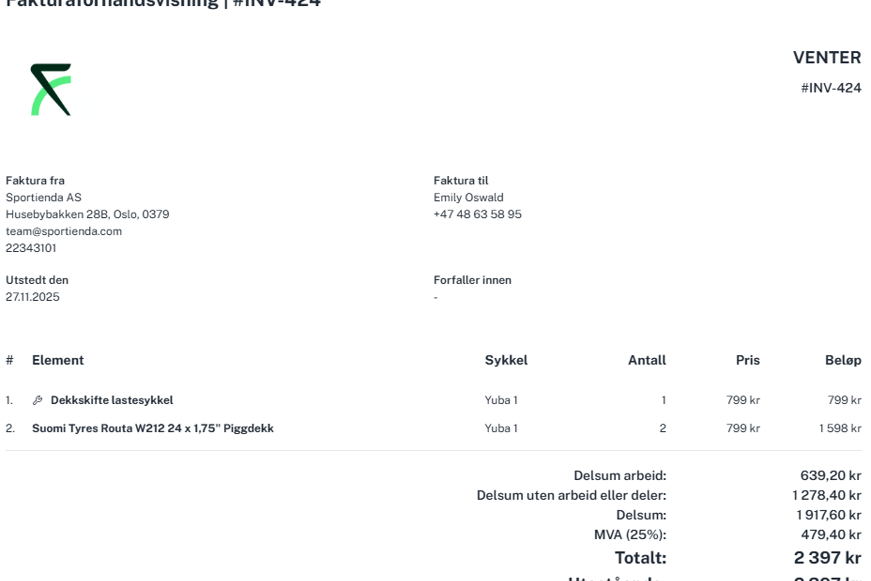Click the #INV-424 invoice number
Viewport: 871px width, 581px height.
831,88
